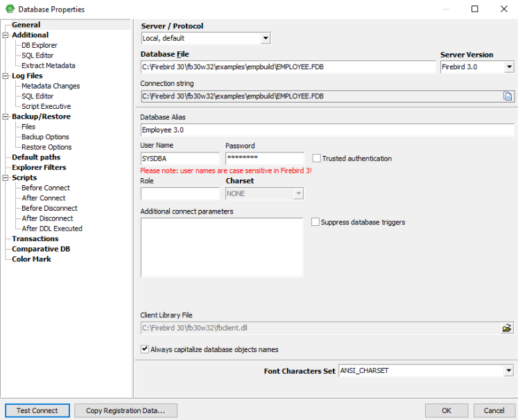The height and width of the screenshot is (420, 518).
Task: Expand the Font Characters Set dropdown
Action: point(509,371)
